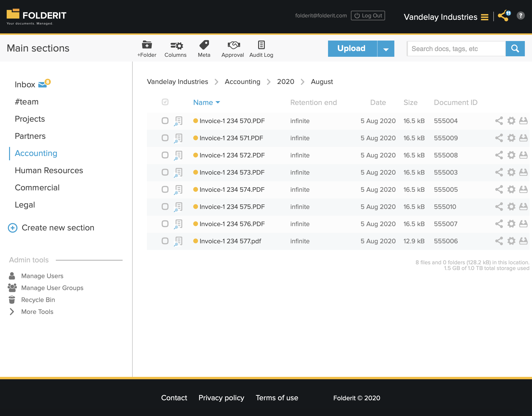Select the top-level select-all checkbox
The width and height of the screenshot is (532, 416).
(x=165, y=102)
